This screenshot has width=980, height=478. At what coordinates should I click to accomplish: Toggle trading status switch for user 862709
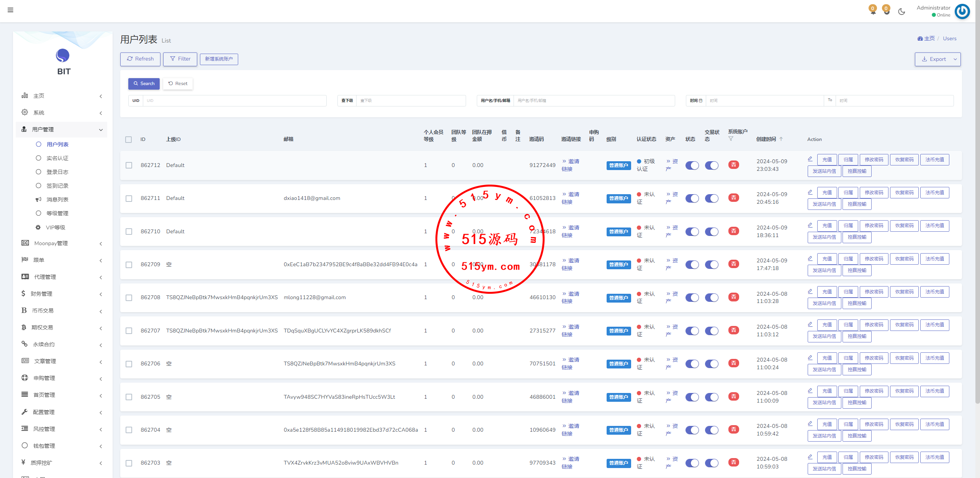tap(712, 265)
